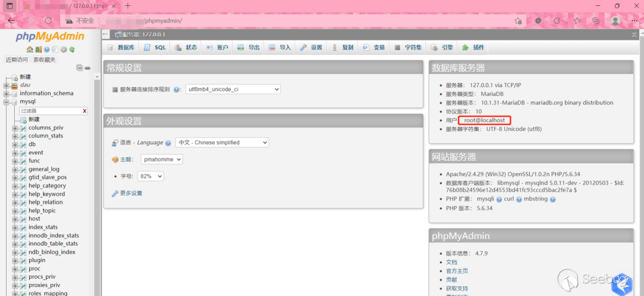Open the 引擎 (Engines) tab
This screenshot has height=296, width=644.
coord(442,48)
